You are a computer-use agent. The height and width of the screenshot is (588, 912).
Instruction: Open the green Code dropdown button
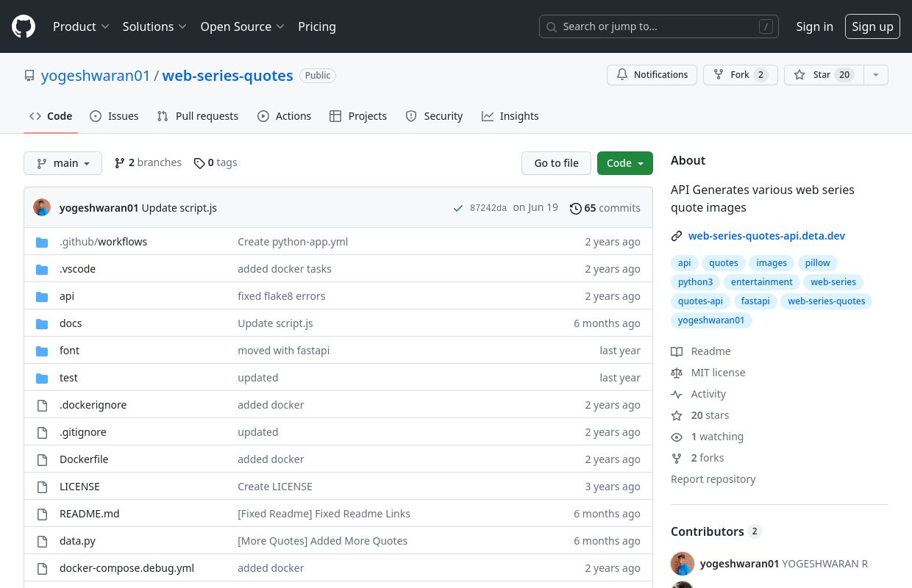click(625, 163)
